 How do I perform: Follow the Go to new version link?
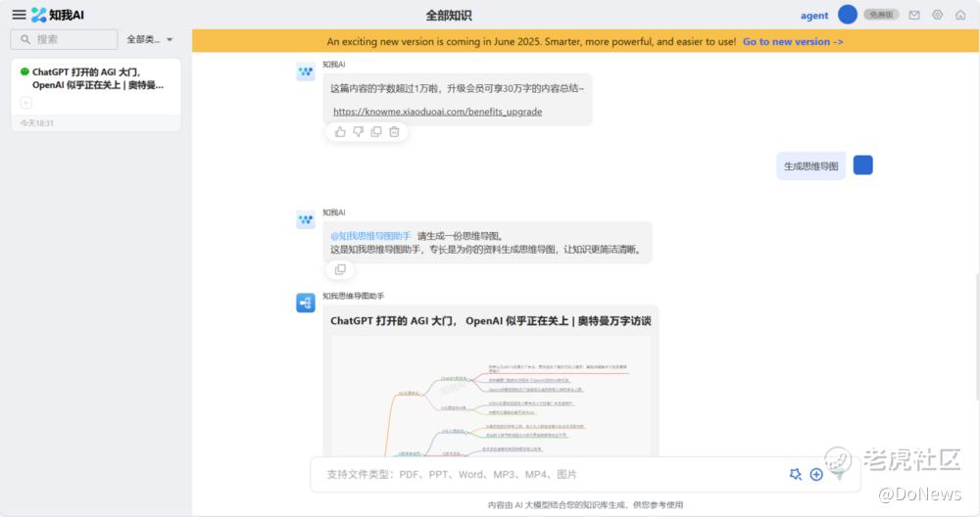coord(793,42)
